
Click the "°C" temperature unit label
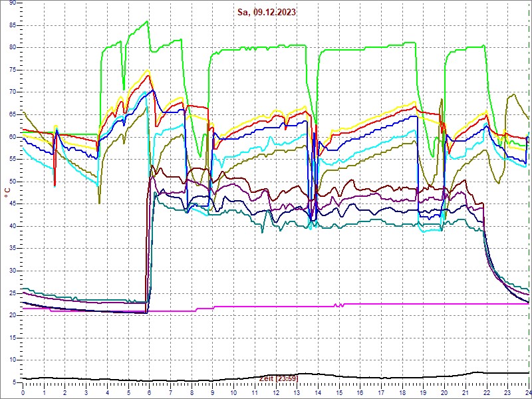click(7, 193)
